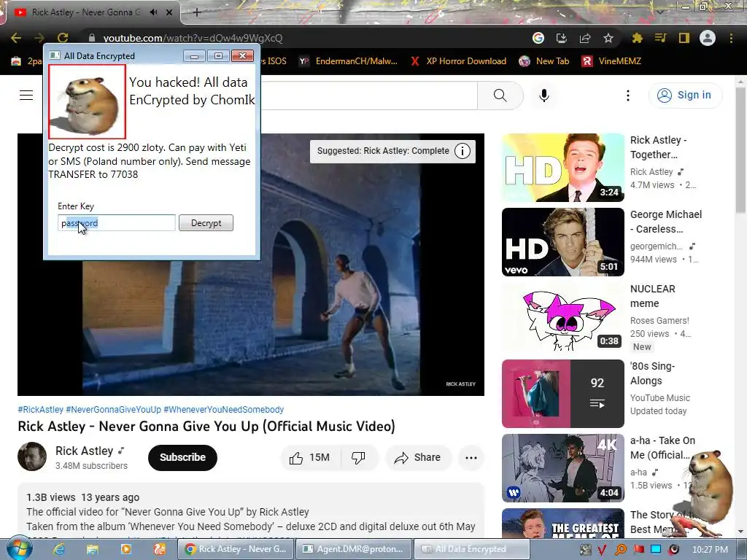Open Chrome extensions puzzle icon
The width and height of the screenshot is (747, 560).
click(637, 38)
